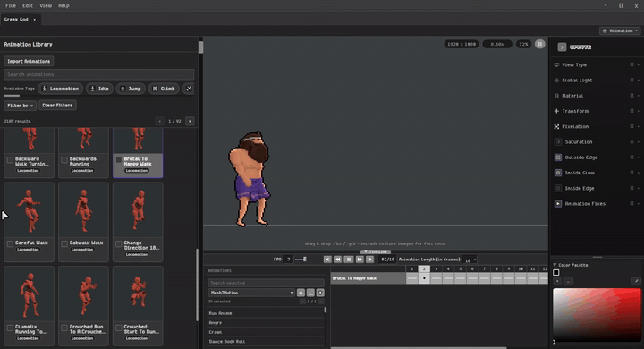Check the Catwalk Walk checkbox

coord(64,243)
